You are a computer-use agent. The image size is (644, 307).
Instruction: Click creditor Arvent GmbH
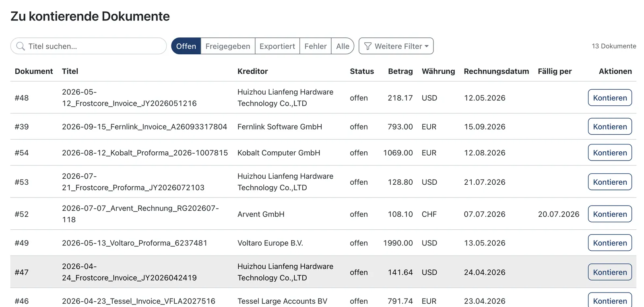pyautogui.click(x=261, y=214)
